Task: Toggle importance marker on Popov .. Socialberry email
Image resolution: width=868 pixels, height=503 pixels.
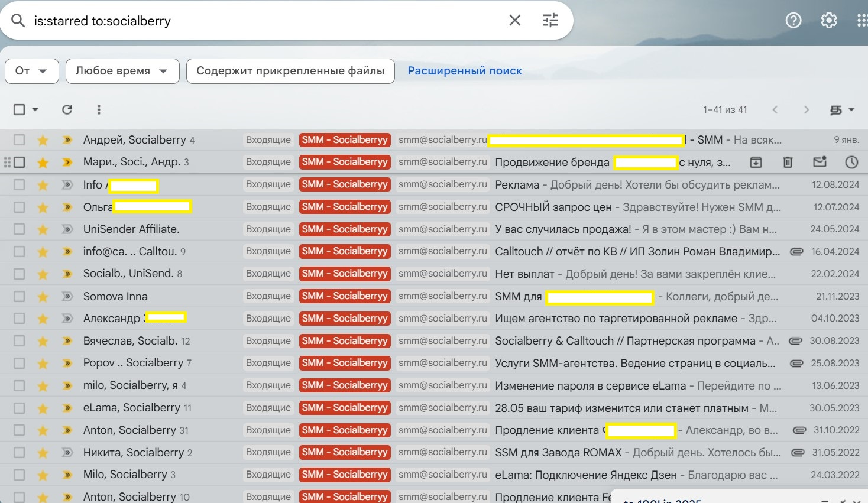Action: coord(67,363)
